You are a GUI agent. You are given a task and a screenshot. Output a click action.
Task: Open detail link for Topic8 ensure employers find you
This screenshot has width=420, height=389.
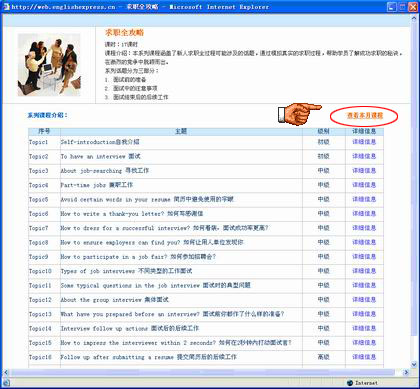click(x=364, y=242)
